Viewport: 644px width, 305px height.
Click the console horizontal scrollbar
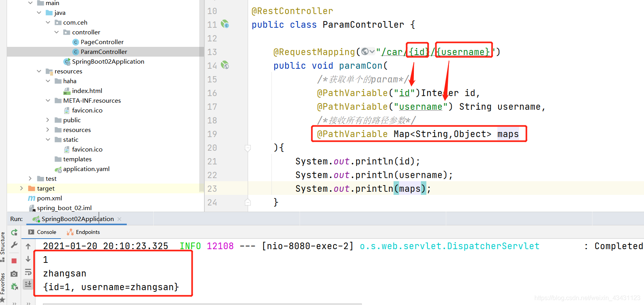coord(202,304)
